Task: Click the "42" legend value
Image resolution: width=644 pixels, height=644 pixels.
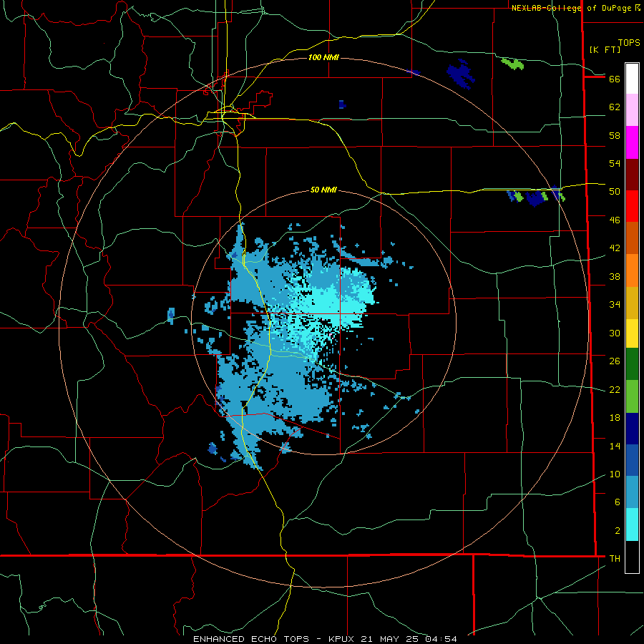Action: coord(615,248)
